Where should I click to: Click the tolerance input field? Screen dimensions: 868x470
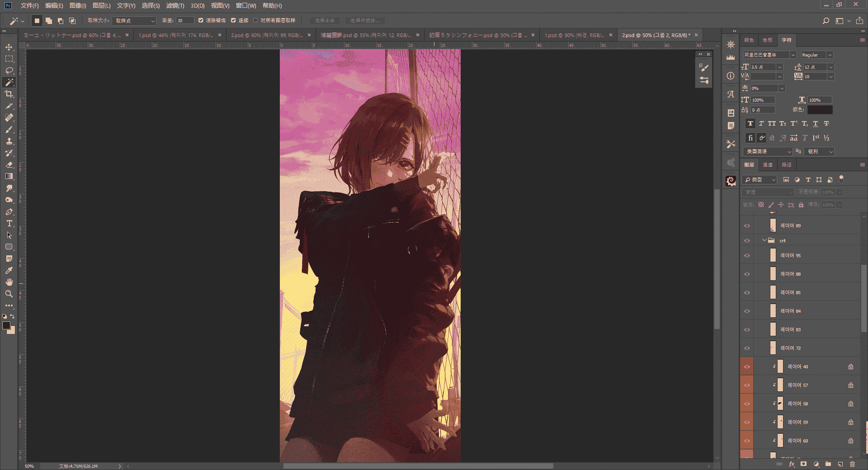(184, 20)
